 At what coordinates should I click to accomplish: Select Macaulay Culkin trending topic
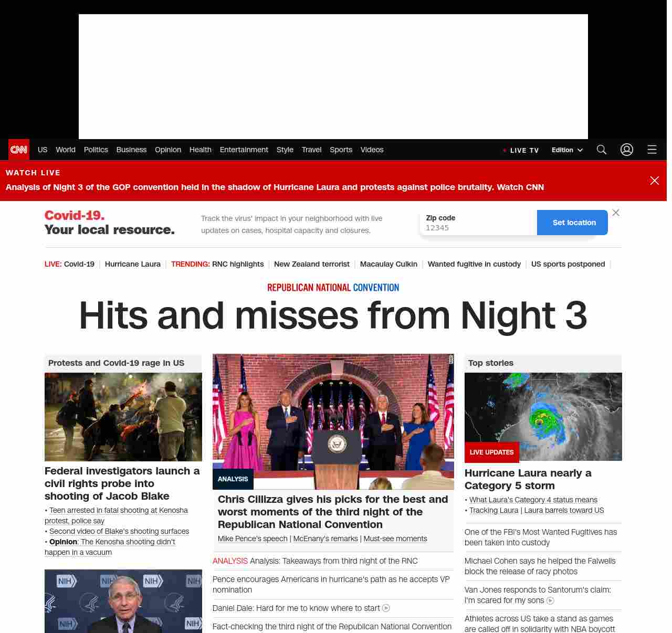click(388, 264)
